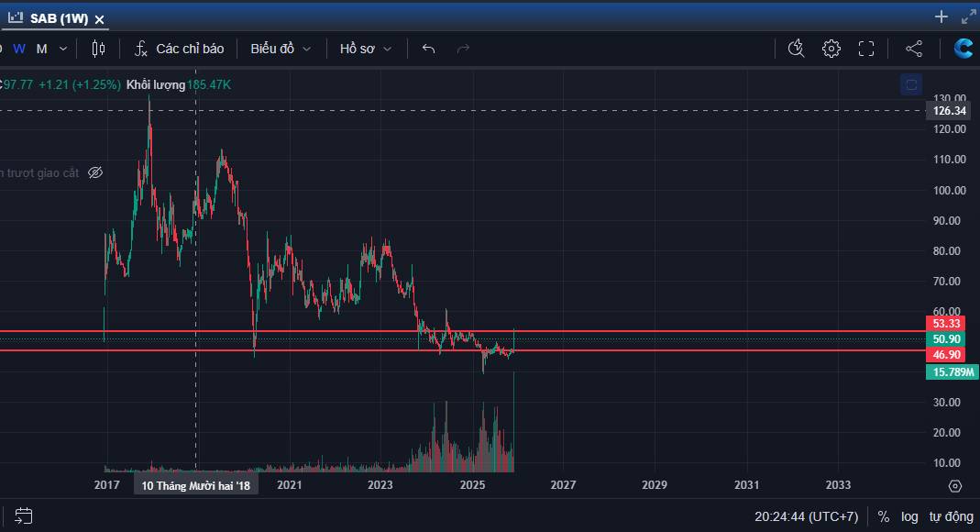Add a new chart tab

(941, 17)
